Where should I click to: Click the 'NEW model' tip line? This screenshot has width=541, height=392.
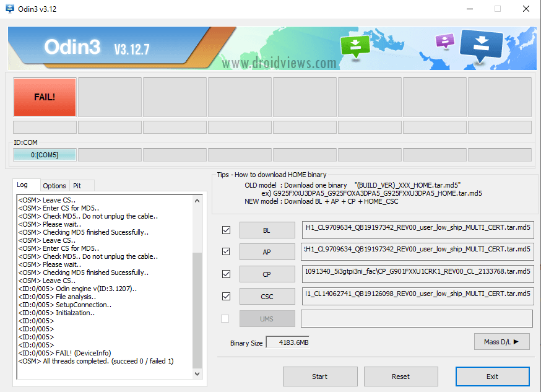(321, 201)
